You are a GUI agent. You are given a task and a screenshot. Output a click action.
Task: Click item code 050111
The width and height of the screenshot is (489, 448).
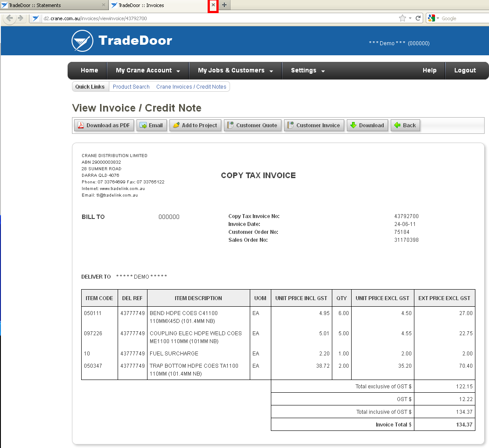click(93, 313)
